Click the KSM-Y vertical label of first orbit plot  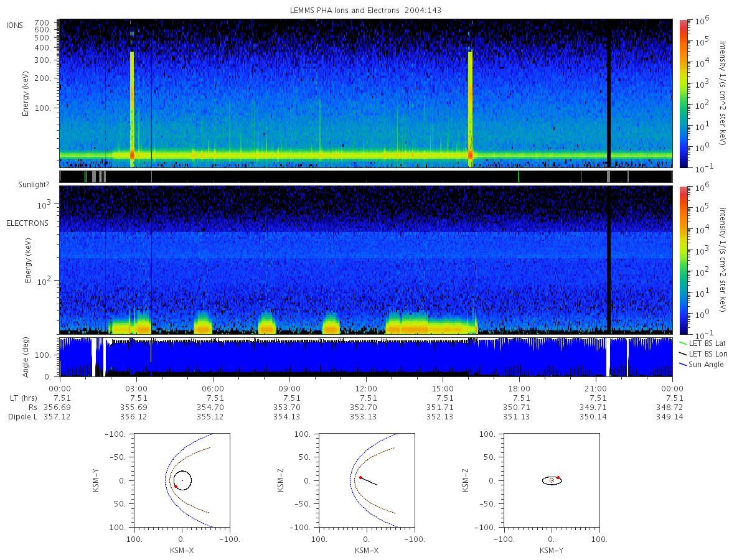96,481
